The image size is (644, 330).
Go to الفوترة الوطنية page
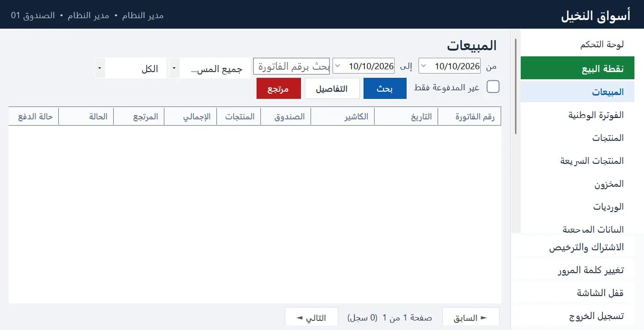tap(578, 115)
